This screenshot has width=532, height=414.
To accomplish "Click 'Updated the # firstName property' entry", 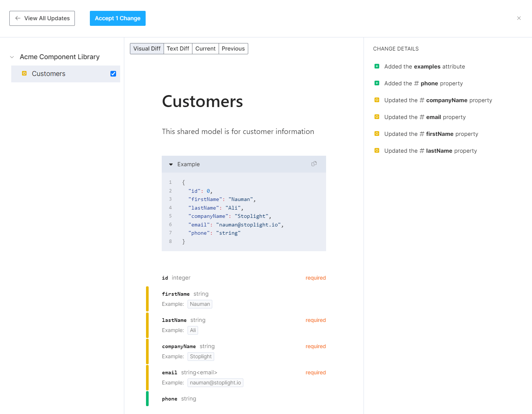I will click(x=431, y=134).
